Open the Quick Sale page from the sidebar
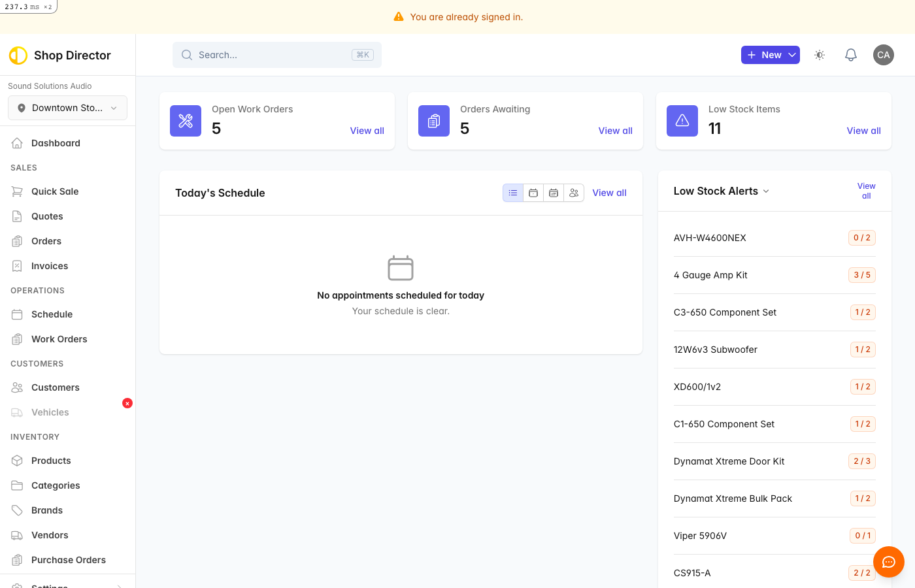 pos(55,191)
